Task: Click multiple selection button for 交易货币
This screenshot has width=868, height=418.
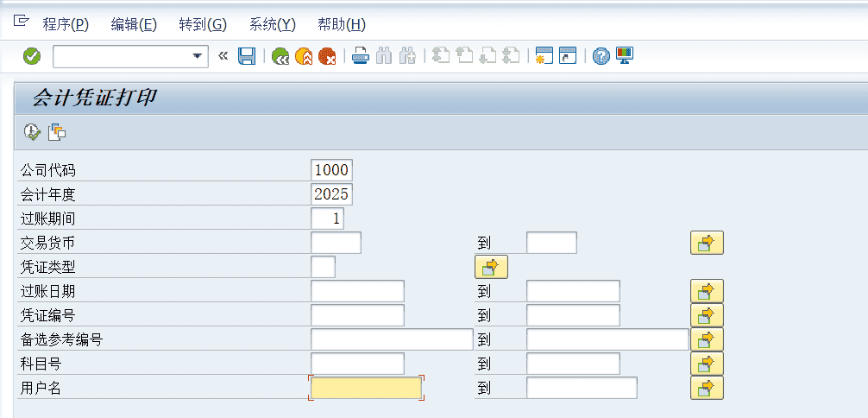Action: pyautogui.click(x=707, y=243)
